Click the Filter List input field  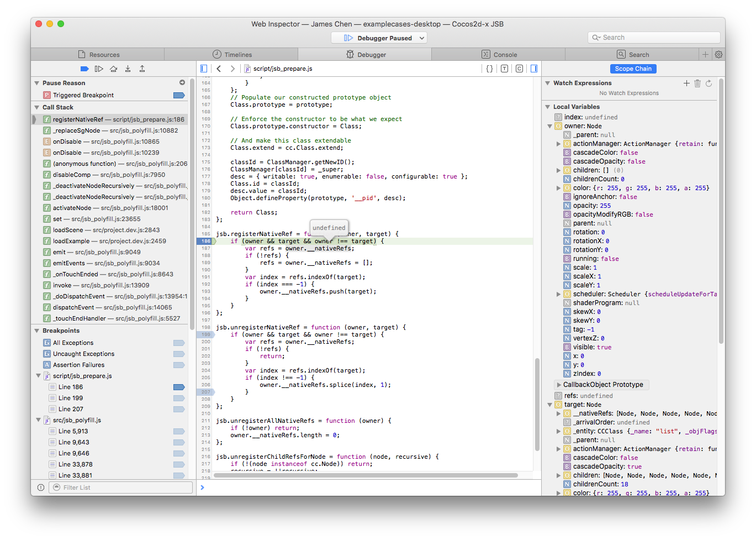pyautogui.click(x=121, y=487)
